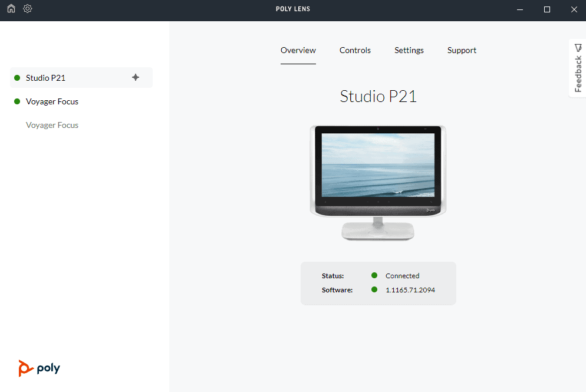The height and width of the screenshot is (392, 586).
Task: Click the green dot next to the software version
Action: pos(374,289)
